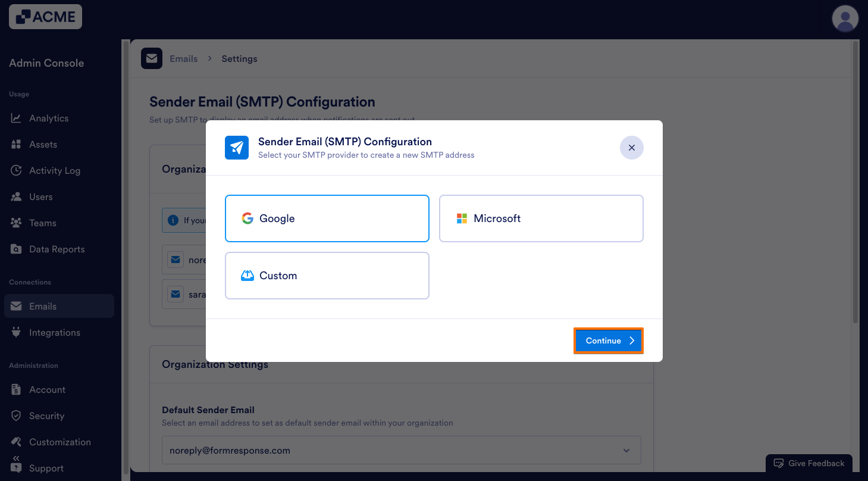Collapse the sidebar with double chevron
This screenshot has width=868, height=481.
click(x=16, y=458)
